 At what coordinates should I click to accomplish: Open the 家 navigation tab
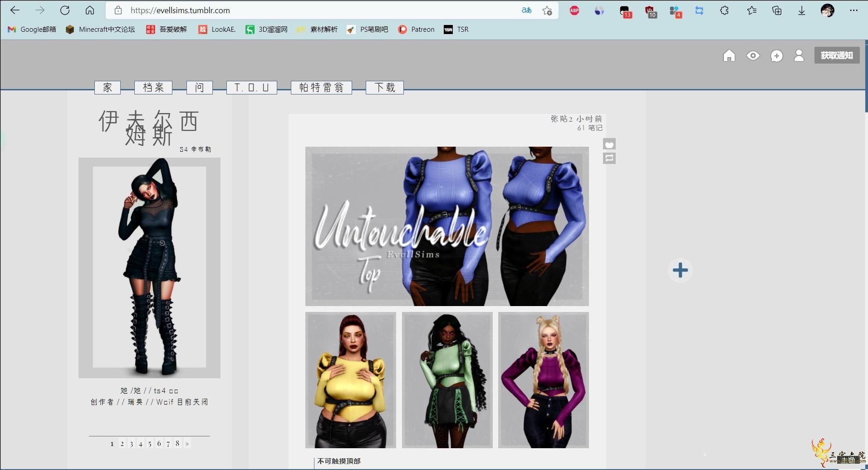click(108, 87)
